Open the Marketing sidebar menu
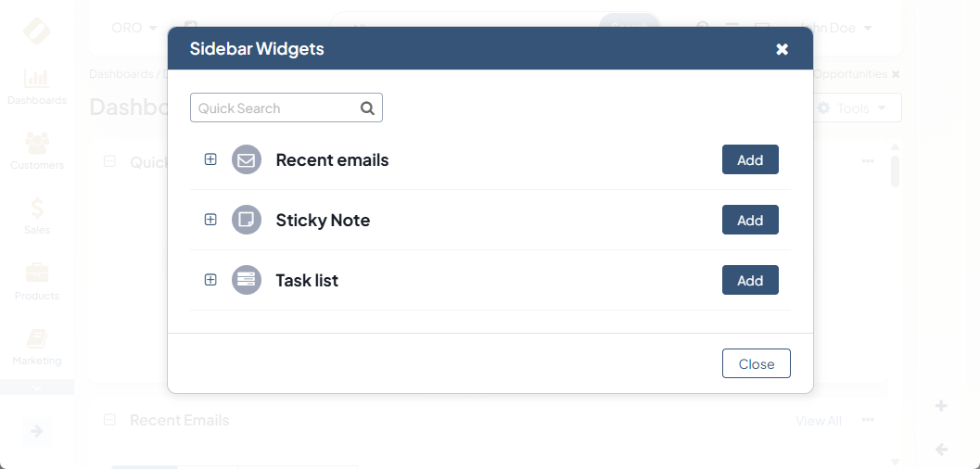The height and width of the screenshot is (469, 980). point(37,347)
